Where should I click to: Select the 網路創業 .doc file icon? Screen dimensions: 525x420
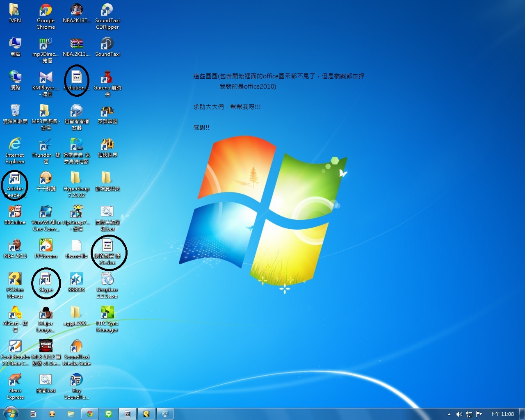point(107,252)
